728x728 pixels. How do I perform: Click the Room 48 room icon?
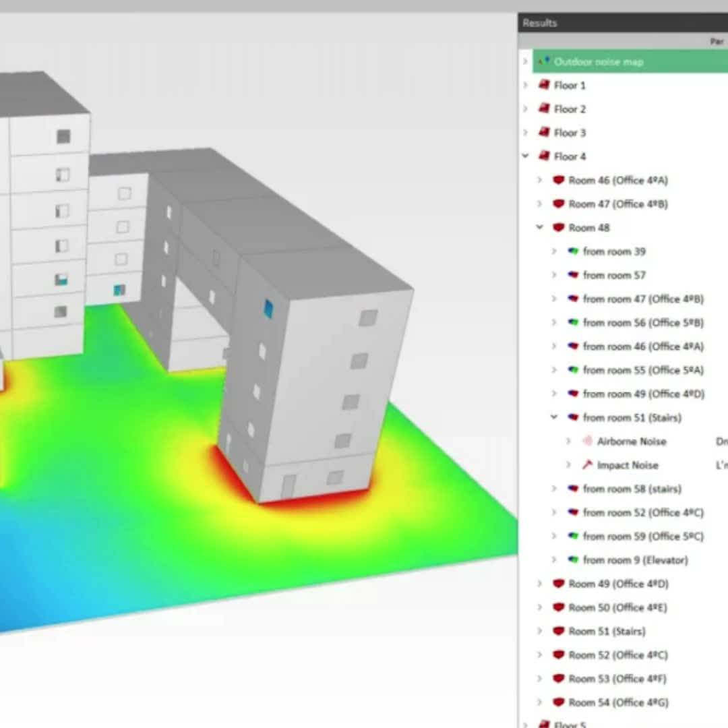pos(559,227)
